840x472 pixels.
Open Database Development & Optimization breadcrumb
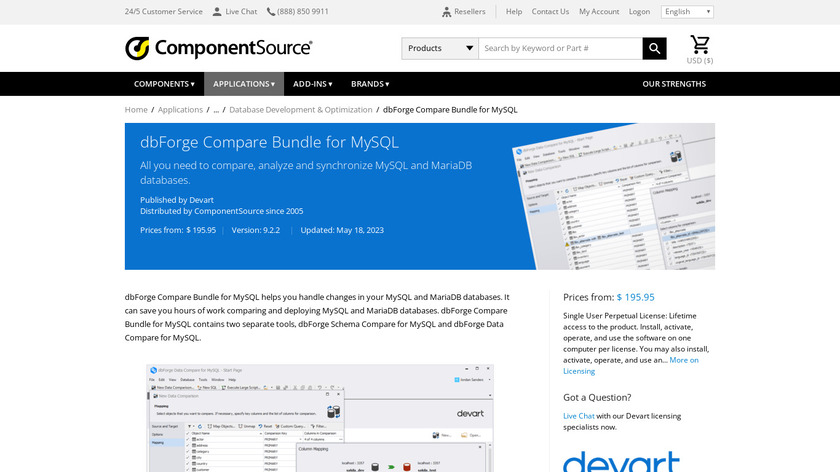(301, 110)
